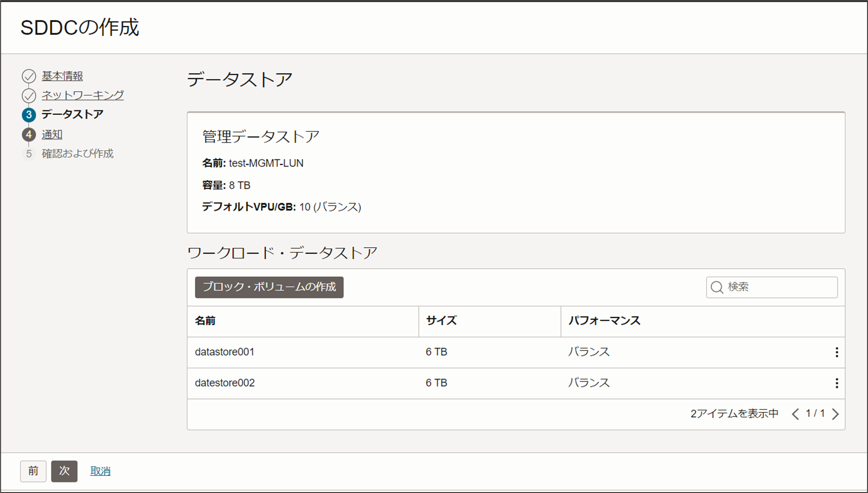The height and width of the screenshot is (493, 868).
Task: Click step 3 データストア circle icon
Action: click(x=29, y=115)
